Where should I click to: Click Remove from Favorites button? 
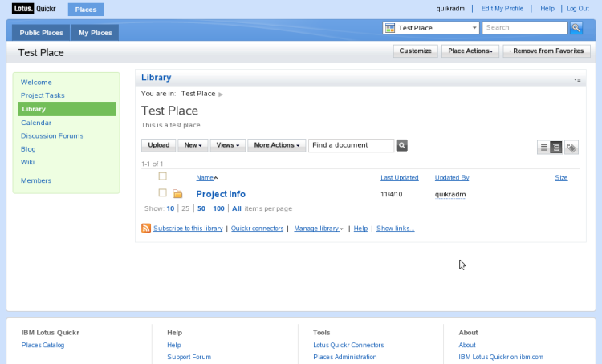coord(547,51)
